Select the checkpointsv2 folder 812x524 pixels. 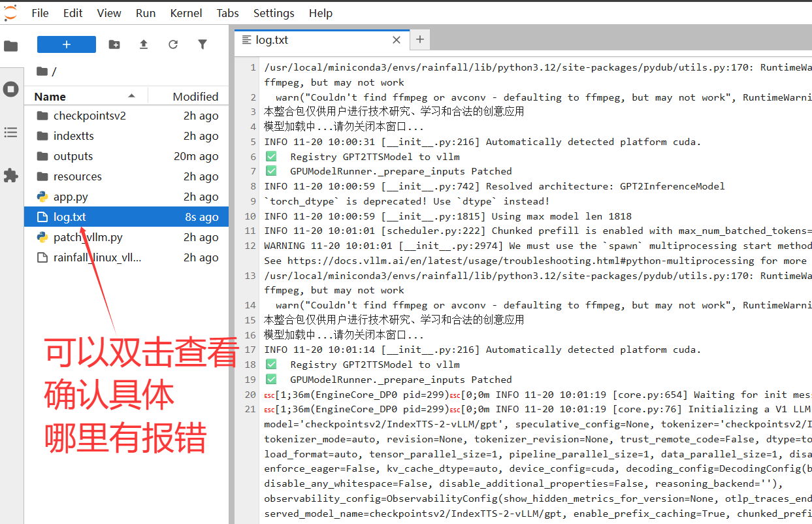coord(89,116)
